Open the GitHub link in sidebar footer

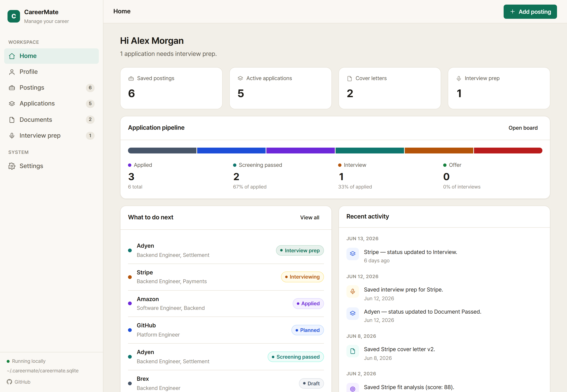(19, 382)
